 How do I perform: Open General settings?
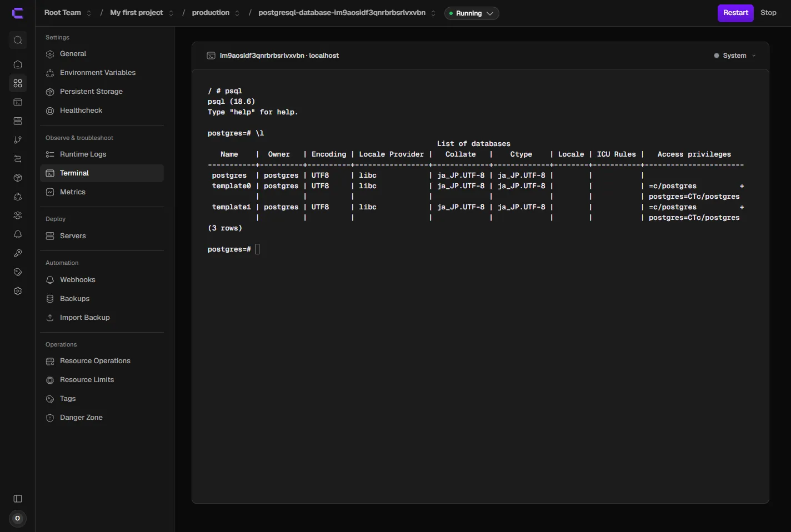102,54
